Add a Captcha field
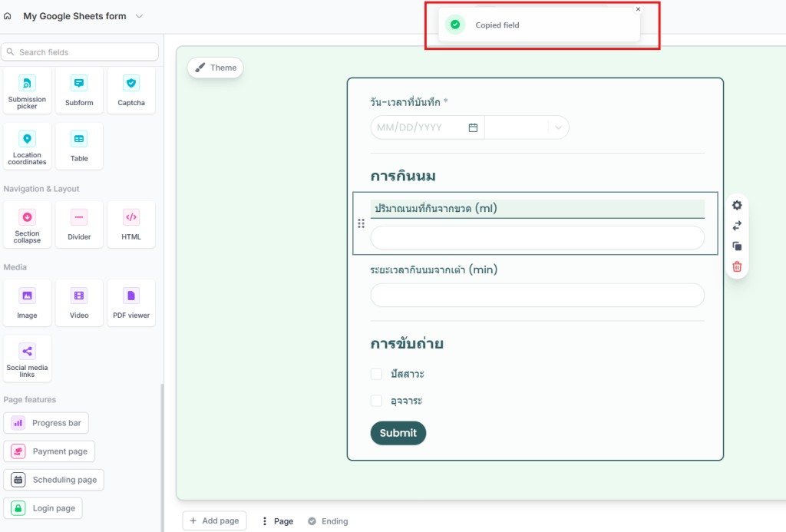The image size is (786, 532). click(131, 90)
